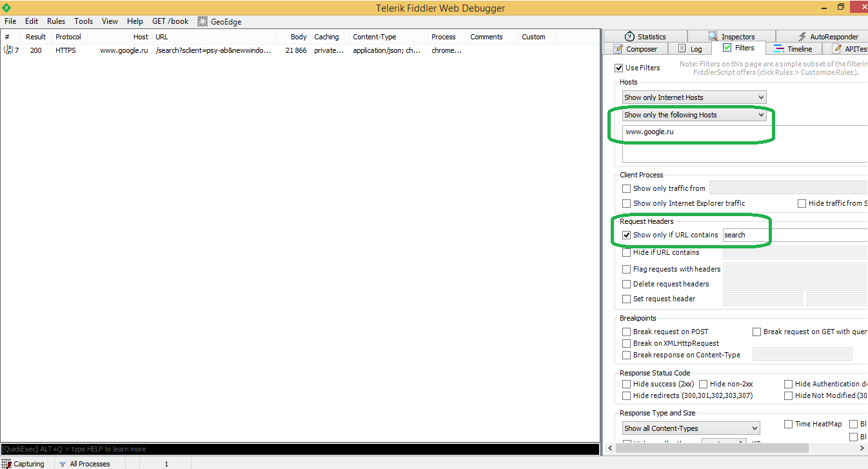Viewport: 868px width, 469px height.
Task: Enable Hide if URL contains checkbox
Action: point(626,252)
